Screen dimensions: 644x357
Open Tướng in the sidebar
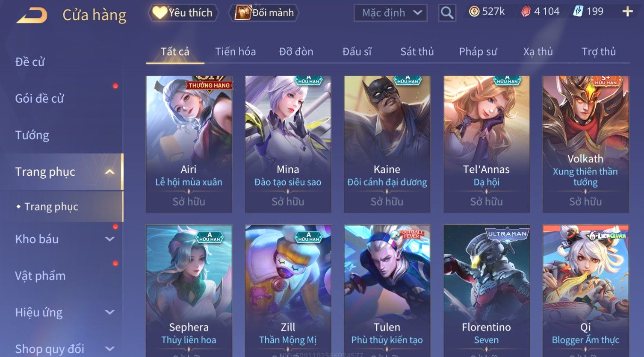32,135
